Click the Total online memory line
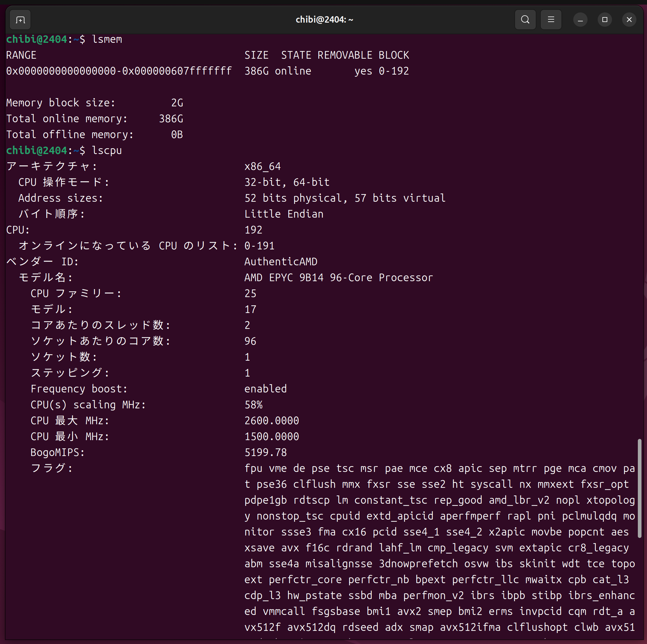This screenshot has width=647, height=644. click(x=94, y=119)
